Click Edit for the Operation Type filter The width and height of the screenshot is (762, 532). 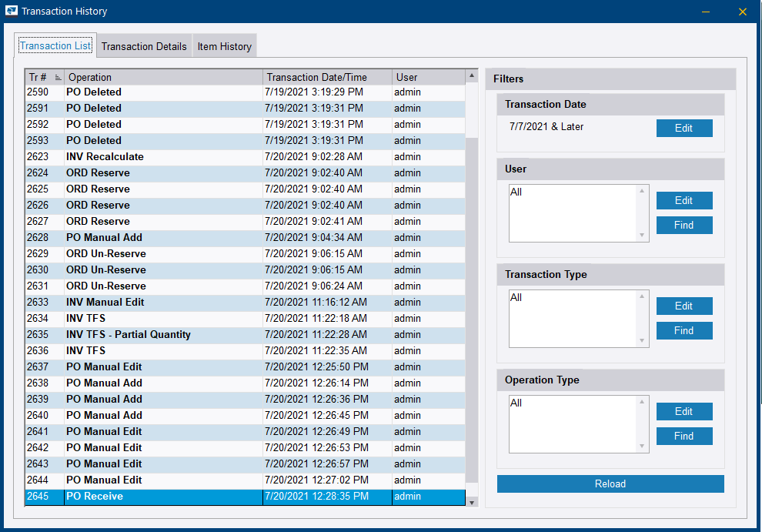683,411
